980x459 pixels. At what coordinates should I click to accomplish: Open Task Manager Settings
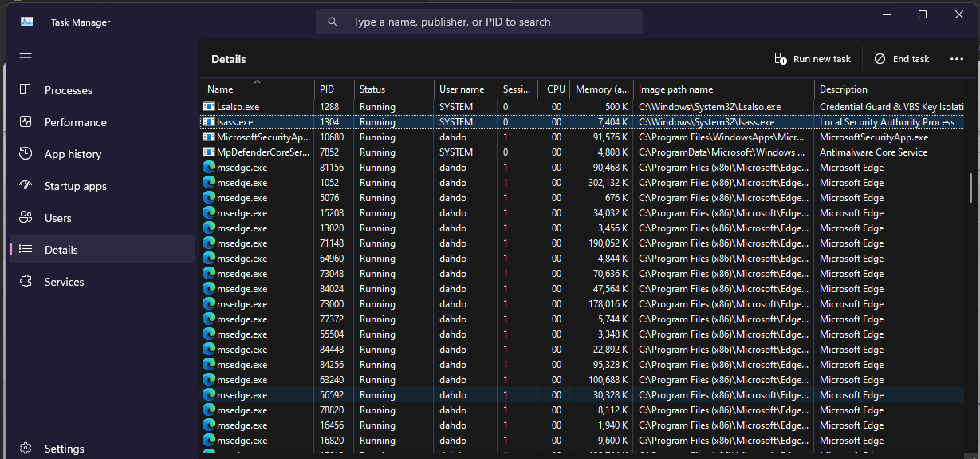(102, 449)
